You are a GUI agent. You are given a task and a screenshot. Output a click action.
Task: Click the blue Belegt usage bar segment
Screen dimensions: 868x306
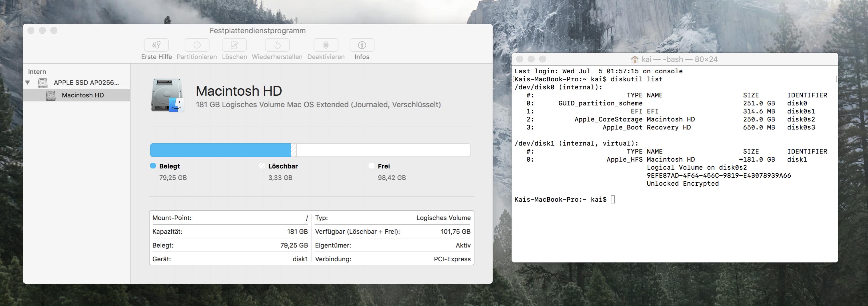pos(220,150)
